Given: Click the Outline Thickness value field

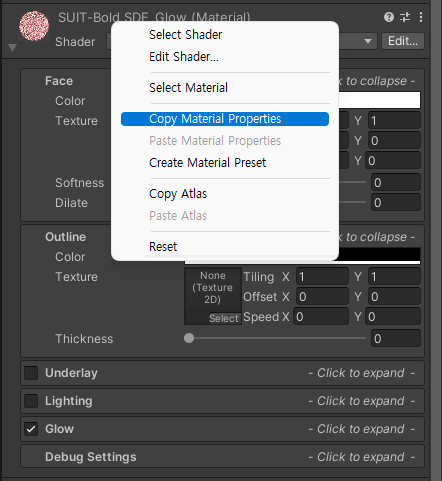Looking at the screenshot, I should coord(396,339).
